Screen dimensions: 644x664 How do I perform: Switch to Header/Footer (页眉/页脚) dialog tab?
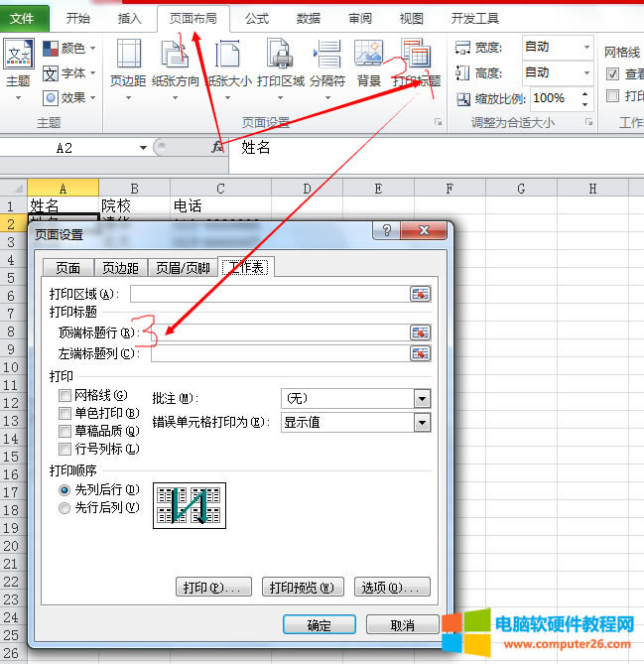[x=183, y=268]
